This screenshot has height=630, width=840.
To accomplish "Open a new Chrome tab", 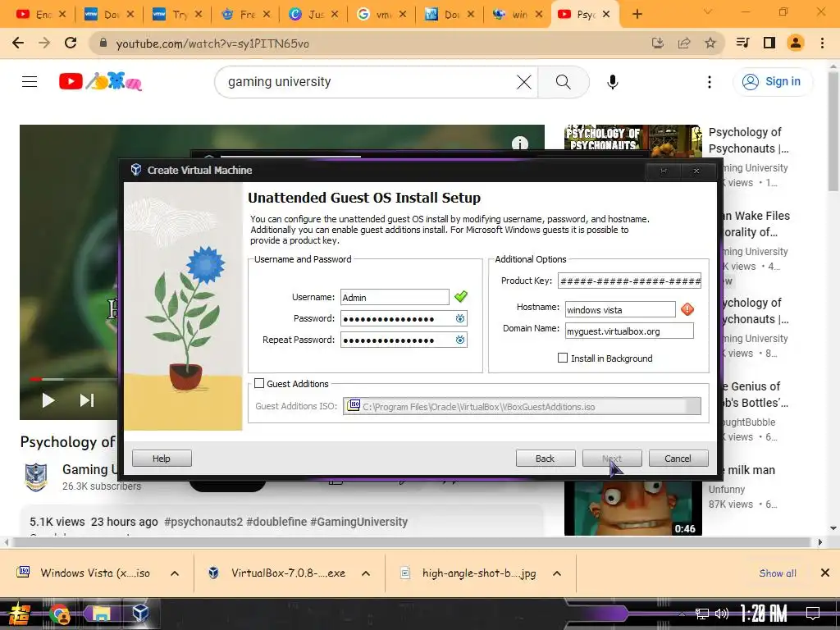I will 637,15.
